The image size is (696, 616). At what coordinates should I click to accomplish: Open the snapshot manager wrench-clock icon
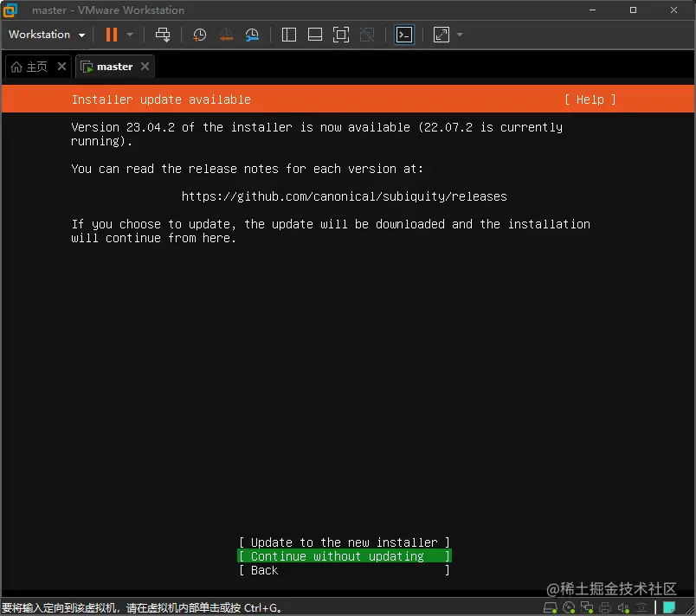tap(252, 35)
